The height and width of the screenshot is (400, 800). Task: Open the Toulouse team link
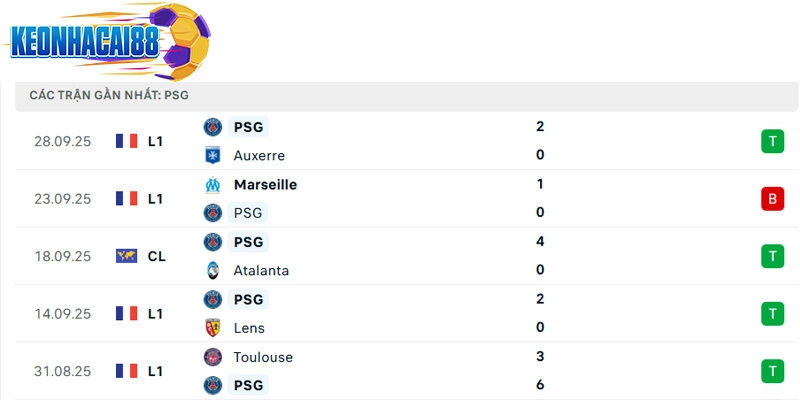(263, 357)
